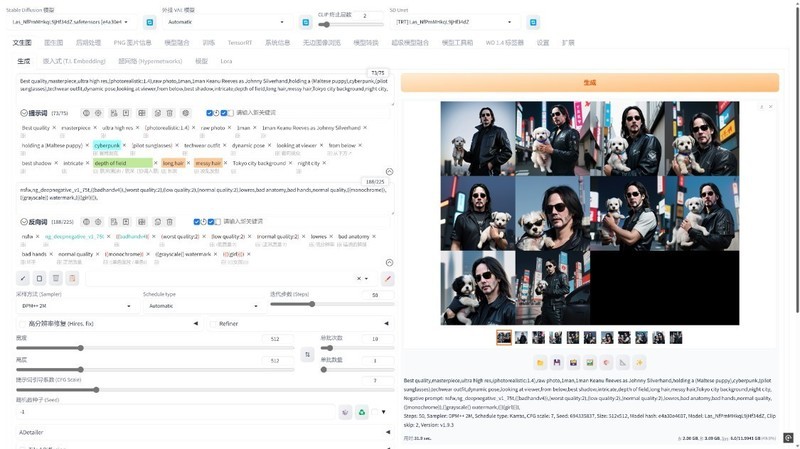This screenshot has width=800, height=449.
Task: Open the Schedule type dropdown
Action: (204, 306)
